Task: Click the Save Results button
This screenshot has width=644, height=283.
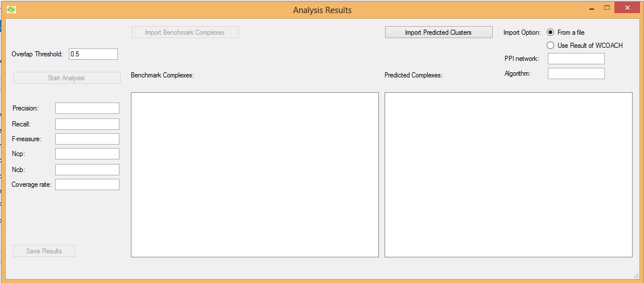Action: [44, 251]
